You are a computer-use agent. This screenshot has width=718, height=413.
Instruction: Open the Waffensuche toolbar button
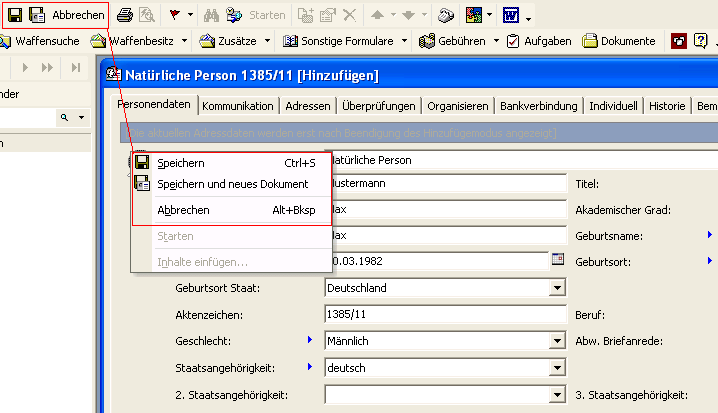pyautogui.click(x=40, y=41)
